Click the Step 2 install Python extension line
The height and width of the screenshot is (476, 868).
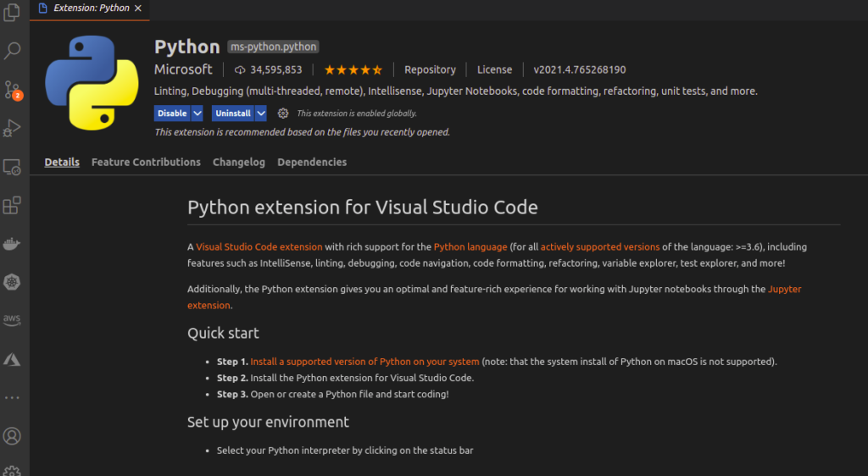click(x=346, y=378)
